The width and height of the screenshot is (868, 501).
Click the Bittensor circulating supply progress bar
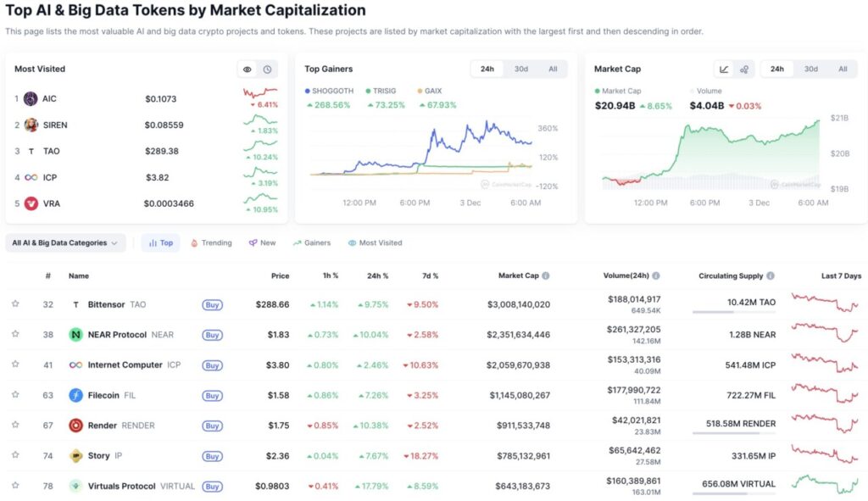[x=734, y=312]
